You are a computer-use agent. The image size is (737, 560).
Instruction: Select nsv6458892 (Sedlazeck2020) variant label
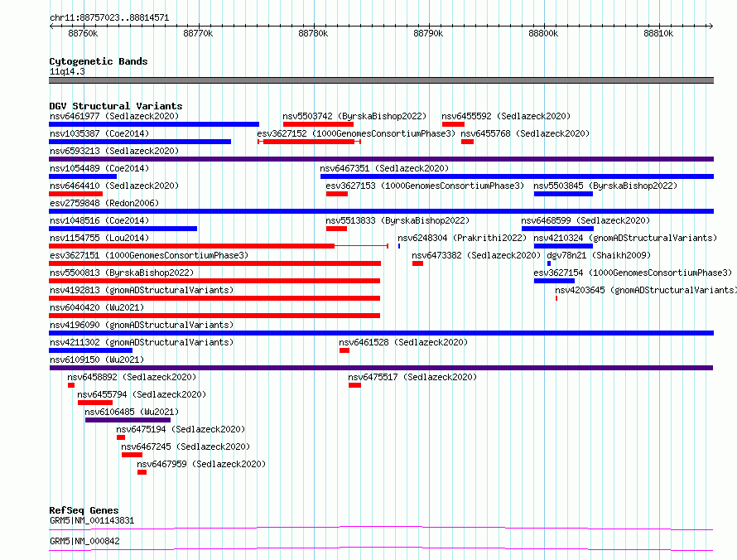[x=132, y=377]
